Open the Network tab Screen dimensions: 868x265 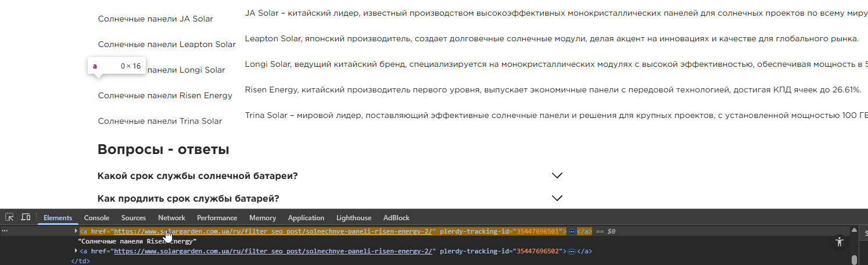click(x=171, y=218)
